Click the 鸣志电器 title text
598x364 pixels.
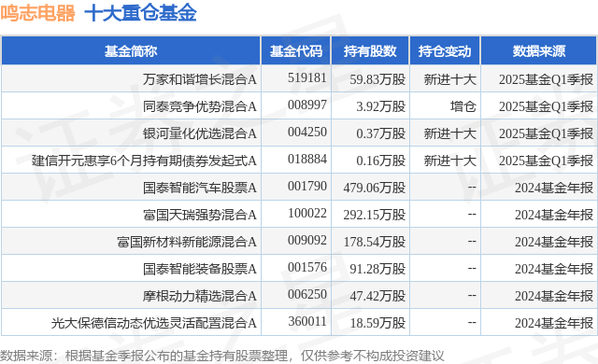[x=37, y=12]
